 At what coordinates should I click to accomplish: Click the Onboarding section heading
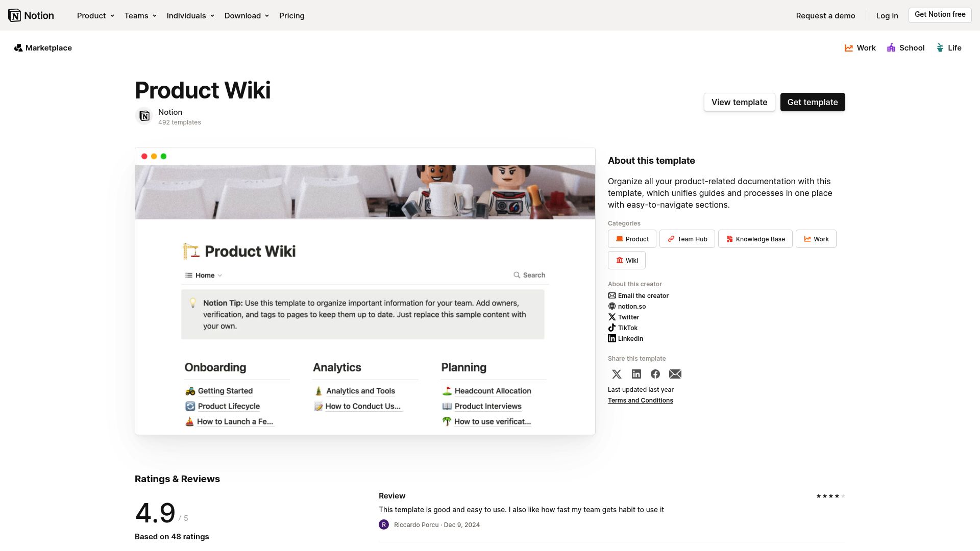pos(215,368)
